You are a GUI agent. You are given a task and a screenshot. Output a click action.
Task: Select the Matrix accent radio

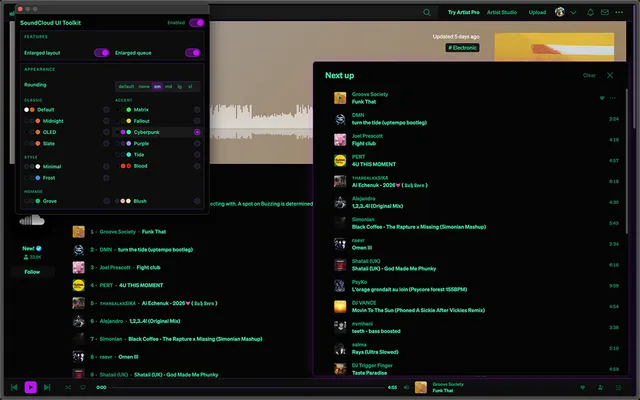[197, 110]
